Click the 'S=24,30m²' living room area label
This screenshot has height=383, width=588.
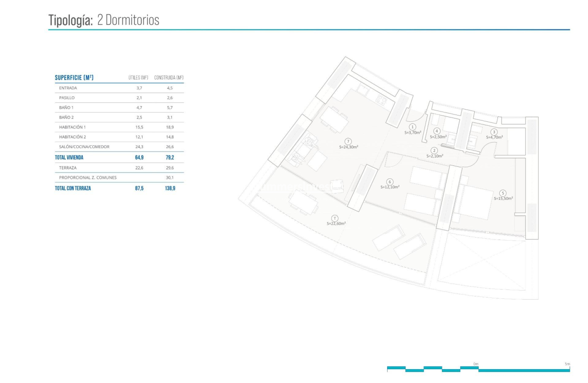pyautogui.click(x=349, y=147)
